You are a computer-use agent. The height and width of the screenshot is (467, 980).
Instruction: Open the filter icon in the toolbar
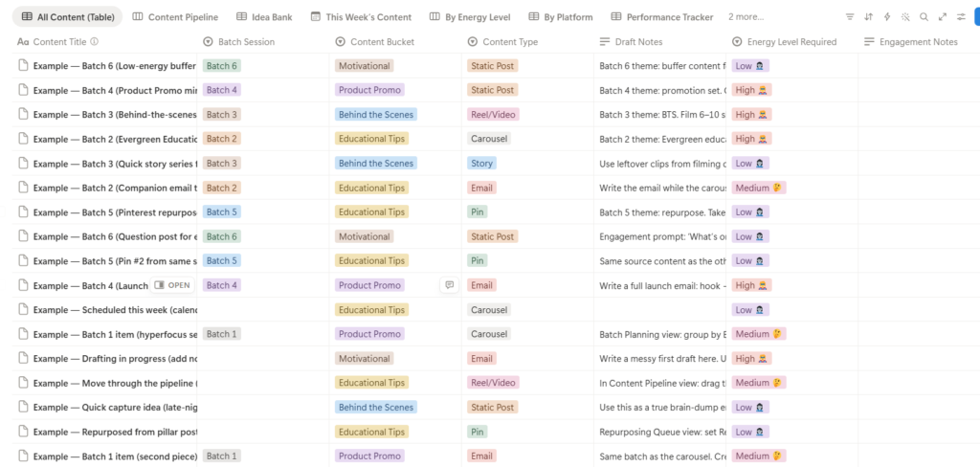click(850, 17)
